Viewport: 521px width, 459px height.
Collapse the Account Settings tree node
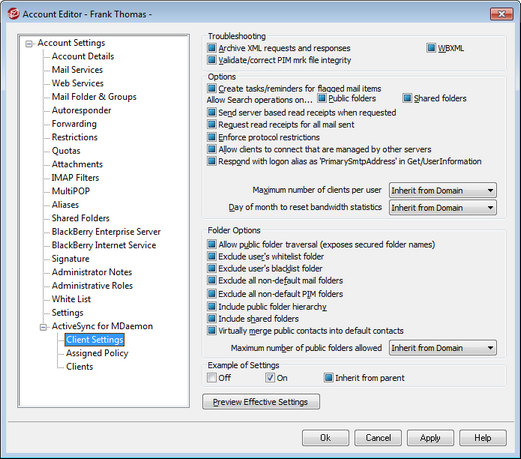point(29,44)
